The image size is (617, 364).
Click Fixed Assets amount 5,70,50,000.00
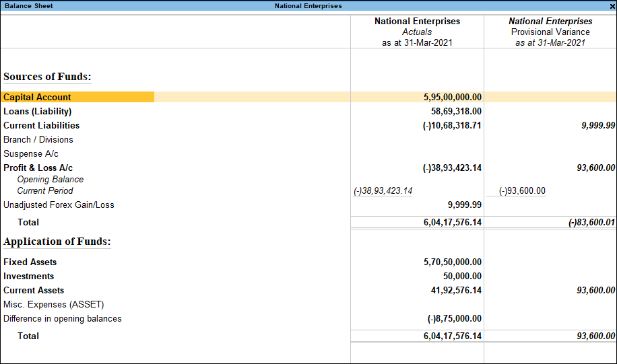(453, 262)
